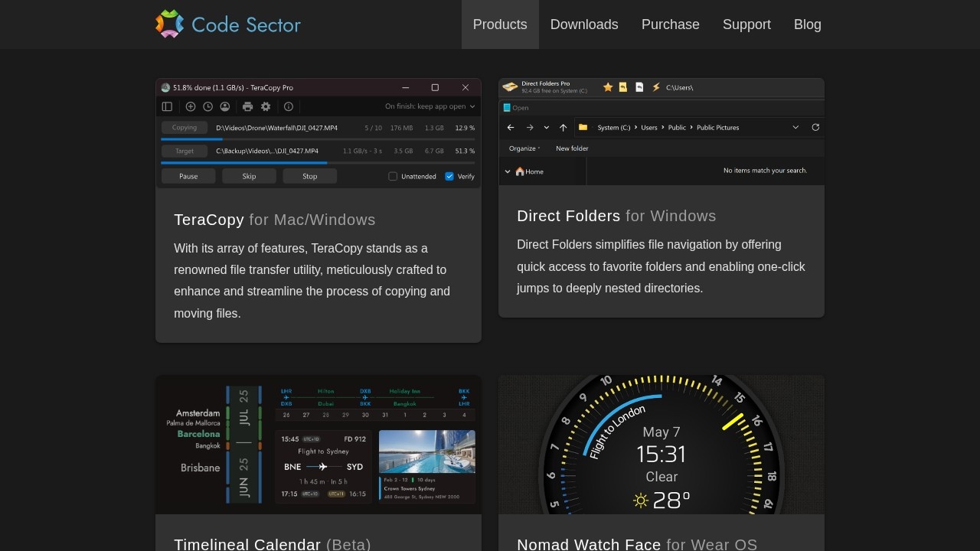Click the Back arrow in the Open dialog

pyautogui.click(x=511, y=127)
